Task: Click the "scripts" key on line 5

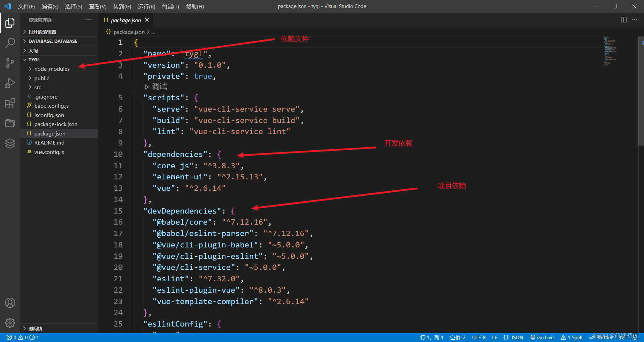Action: tap(164, 98)
